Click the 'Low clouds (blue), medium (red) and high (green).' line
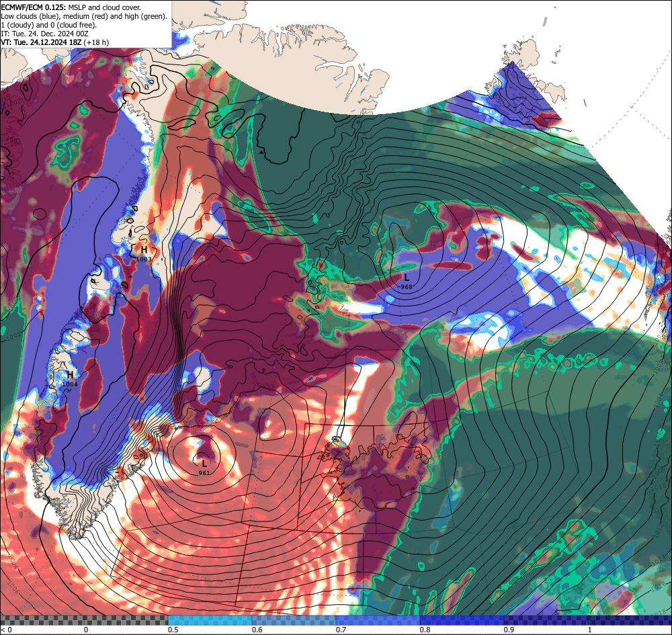 point(84,16)
